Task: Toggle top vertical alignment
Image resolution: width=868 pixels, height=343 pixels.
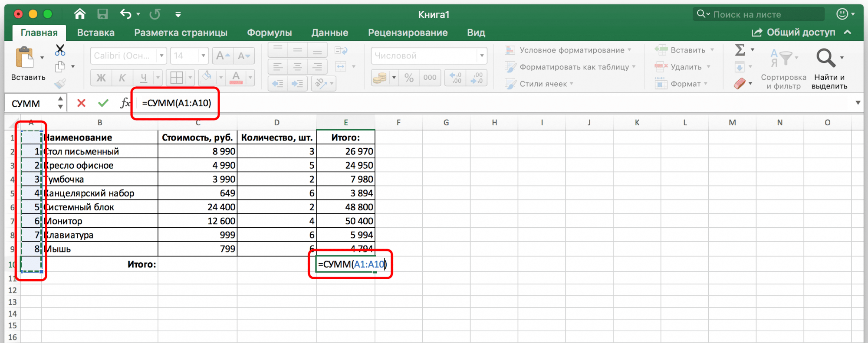Action: (x=278, y=50)
